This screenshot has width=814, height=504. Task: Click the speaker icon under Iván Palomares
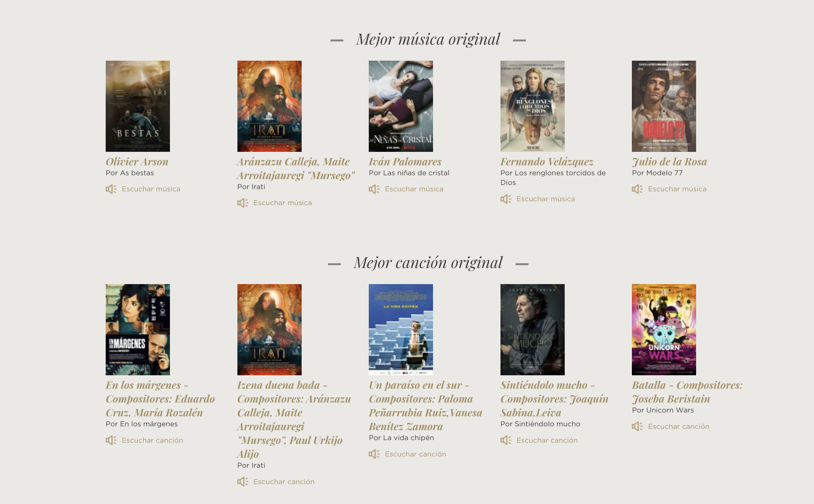[x=374, y=189]
